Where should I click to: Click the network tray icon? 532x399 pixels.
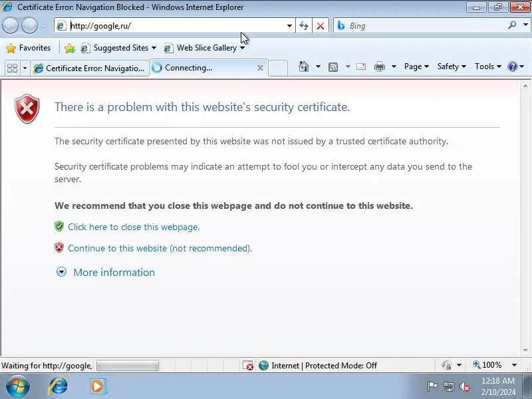[449, 386]
